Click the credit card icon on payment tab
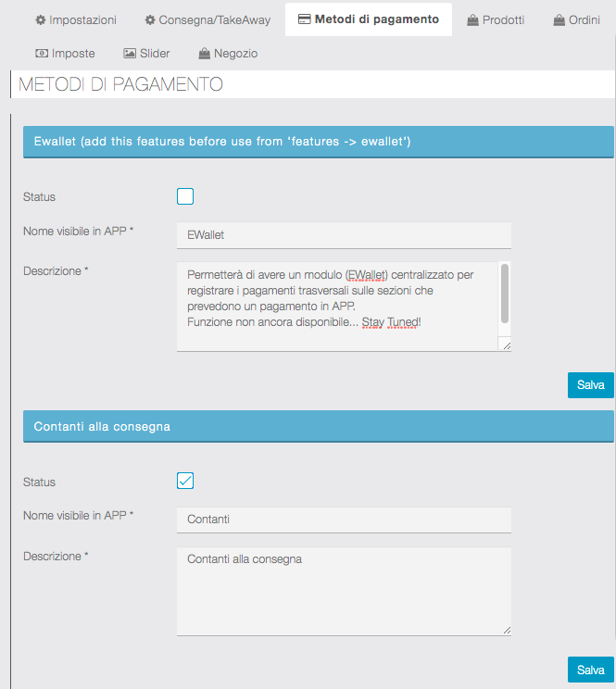 pos(304,19)
